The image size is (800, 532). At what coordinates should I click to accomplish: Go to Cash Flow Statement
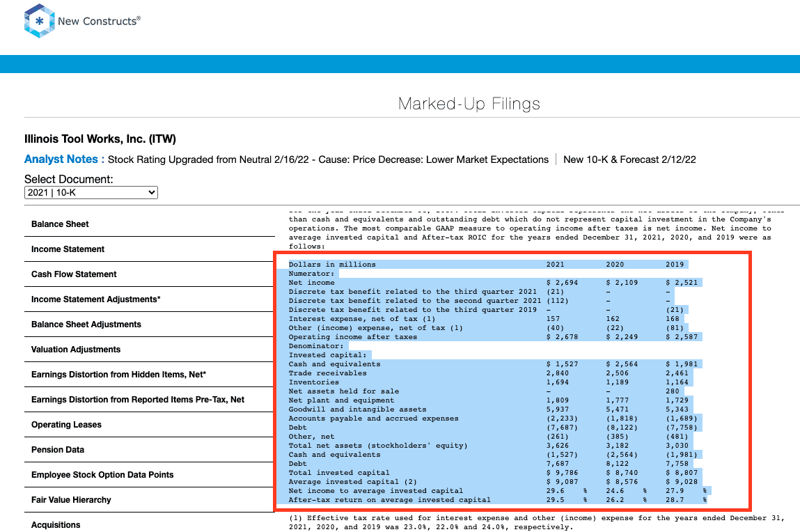point(74,274)
